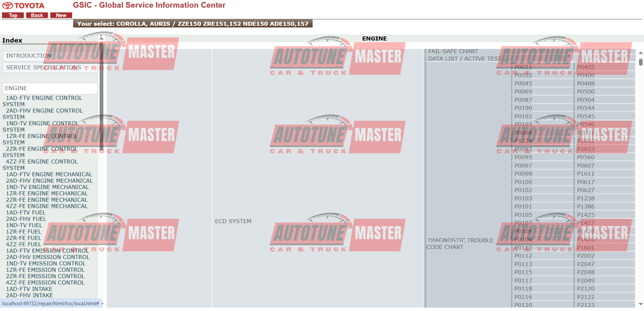Click the Index panel scroll-up arrow
This screenshot has height=311, width=644.
(101, 38)
